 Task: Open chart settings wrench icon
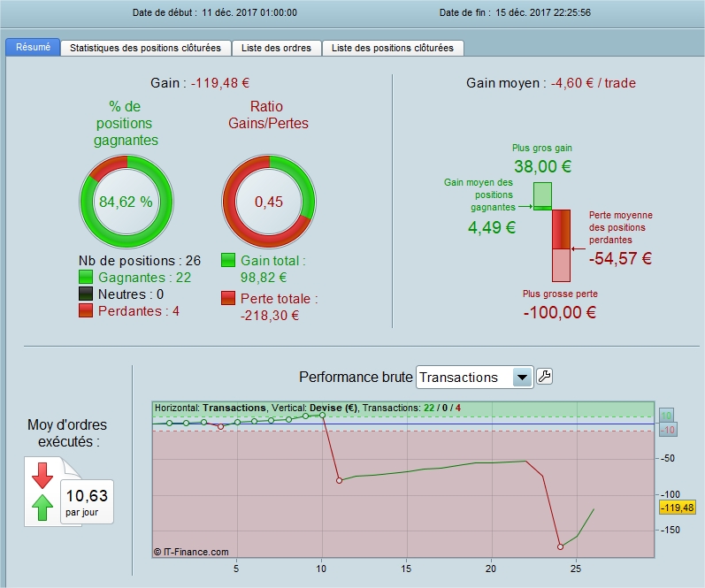(545, 377)
